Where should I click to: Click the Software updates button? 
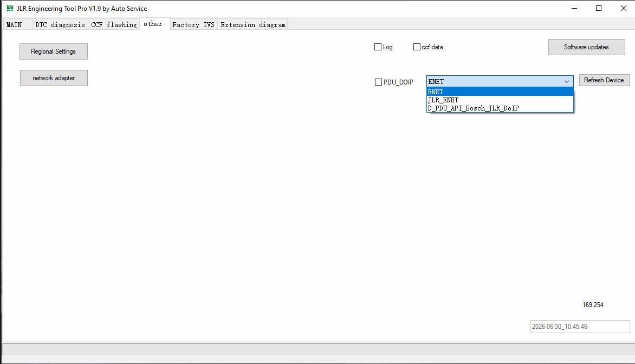(x=586, y=47)
